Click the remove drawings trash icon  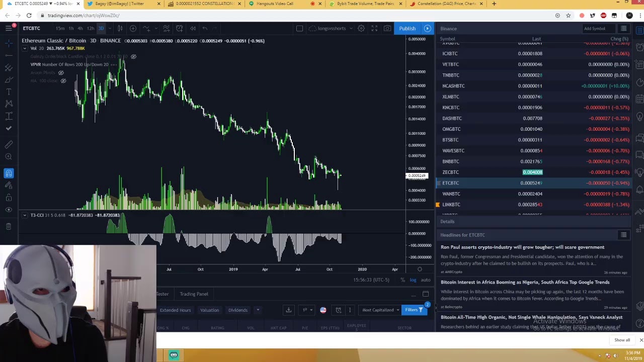pos(9,227)
